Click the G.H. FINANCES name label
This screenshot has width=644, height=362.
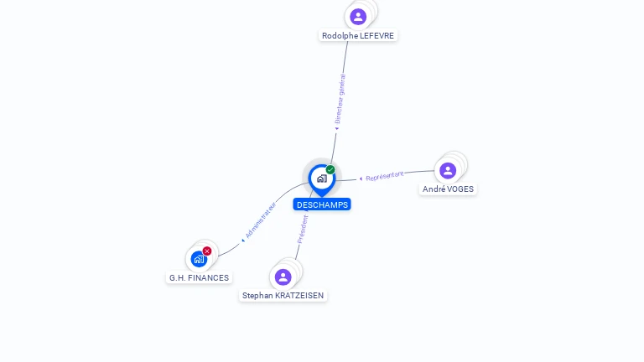[x=200, y=278]
